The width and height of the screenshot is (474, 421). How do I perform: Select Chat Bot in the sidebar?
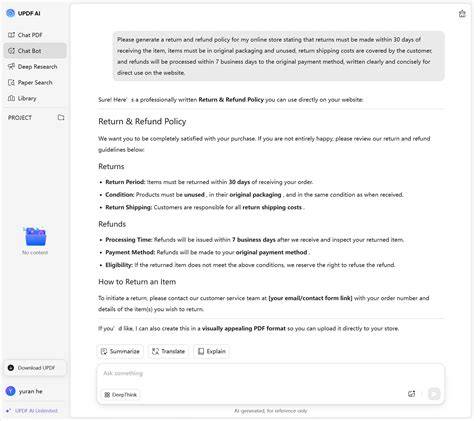[x=35, y=51]
